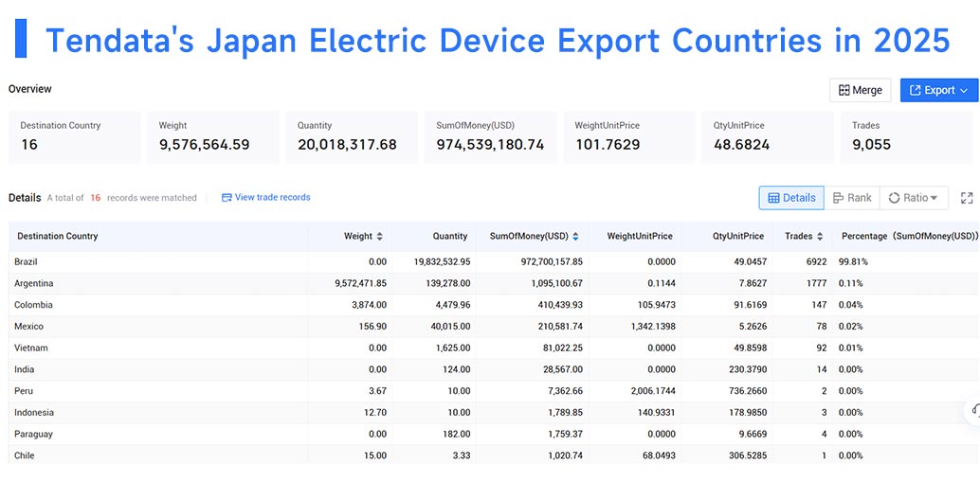Sort table by Weight column arrows

pyautogui.click(x=379, y=237)
